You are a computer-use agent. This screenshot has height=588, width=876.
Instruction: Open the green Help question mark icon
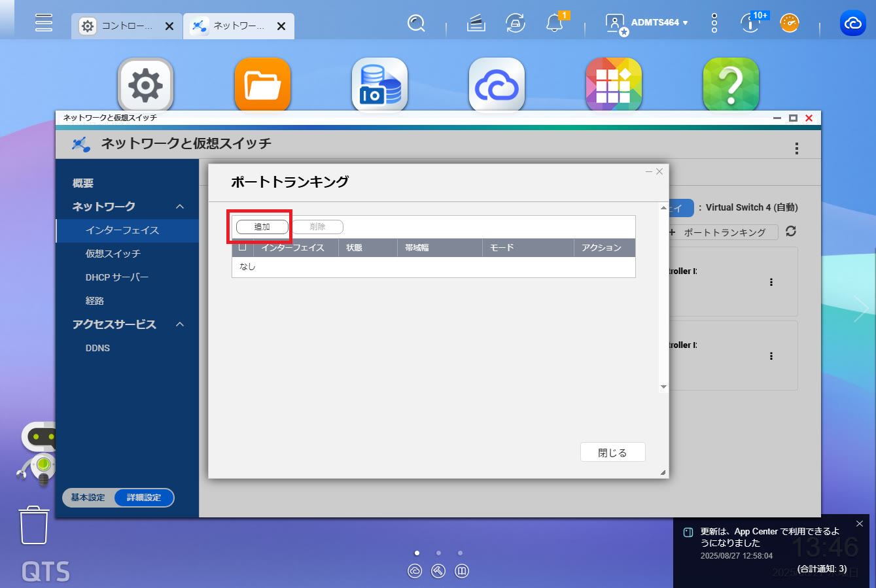[730, 85]
